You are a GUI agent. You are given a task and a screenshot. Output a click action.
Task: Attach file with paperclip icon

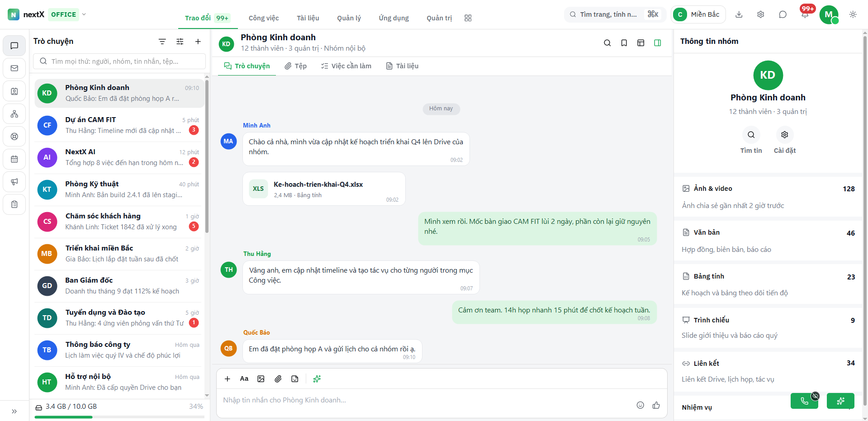tap(278, 379)
